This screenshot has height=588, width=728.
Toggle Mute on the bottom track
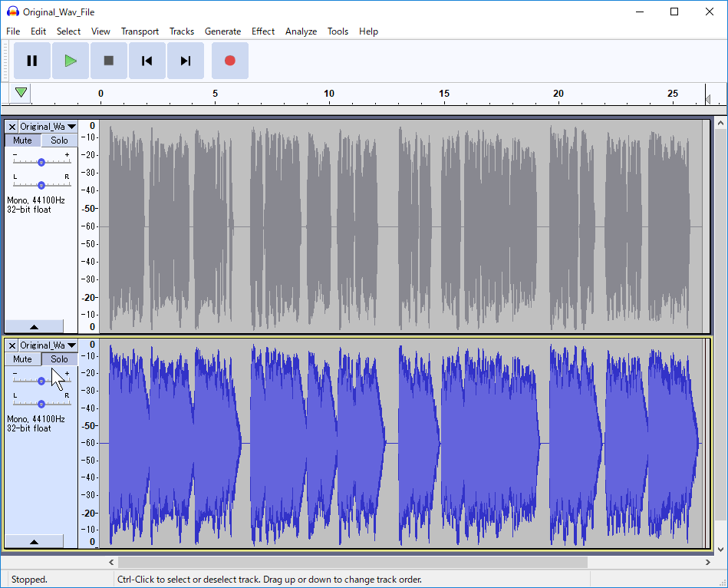click(x=23, y=359)
